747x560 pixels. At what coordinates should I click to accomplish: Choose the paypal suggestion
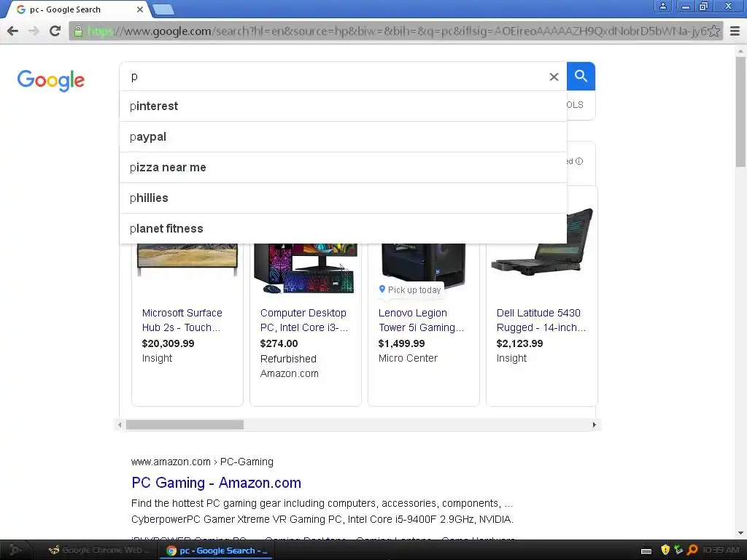click(x=343, y=137)
